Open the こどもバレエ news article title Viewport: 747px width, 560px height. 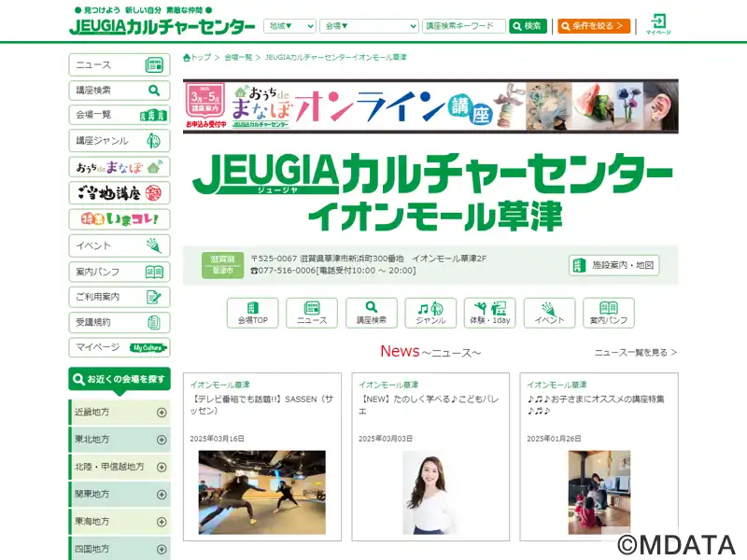point(430,405)
